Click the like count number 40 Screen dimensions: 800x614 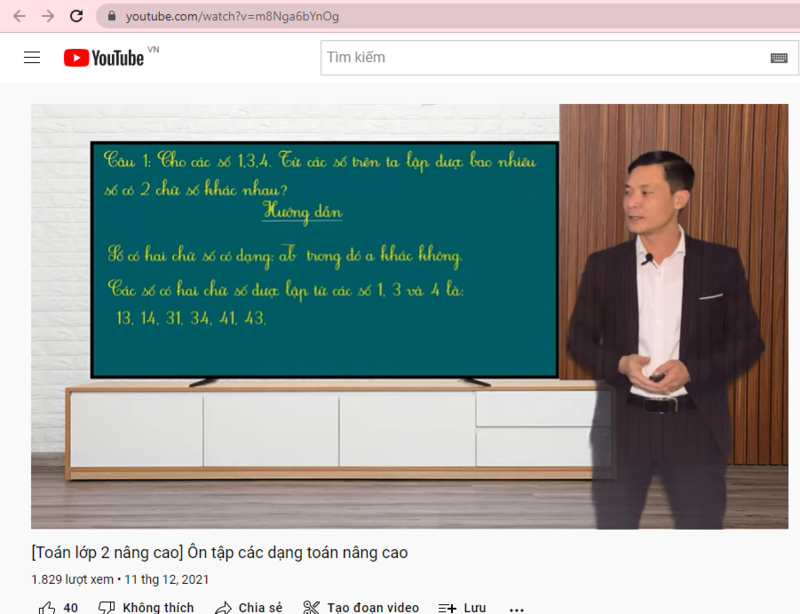[70, 607]
